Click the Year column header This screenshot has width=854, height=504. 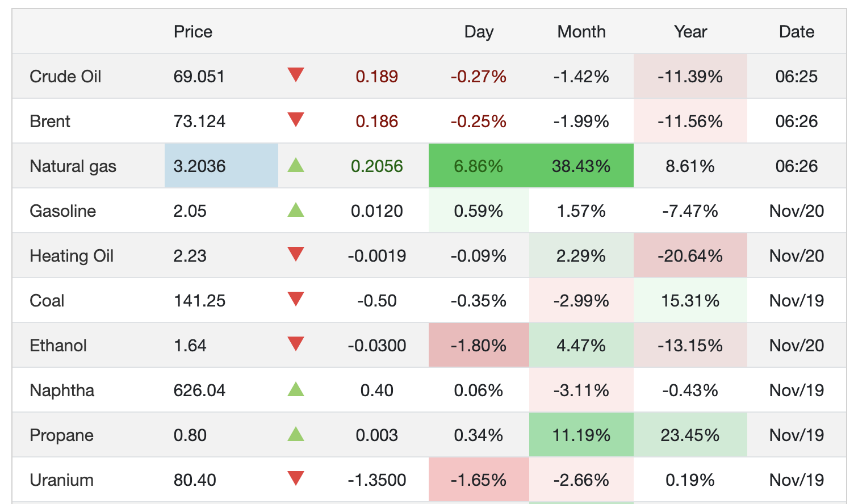point(690,32)
